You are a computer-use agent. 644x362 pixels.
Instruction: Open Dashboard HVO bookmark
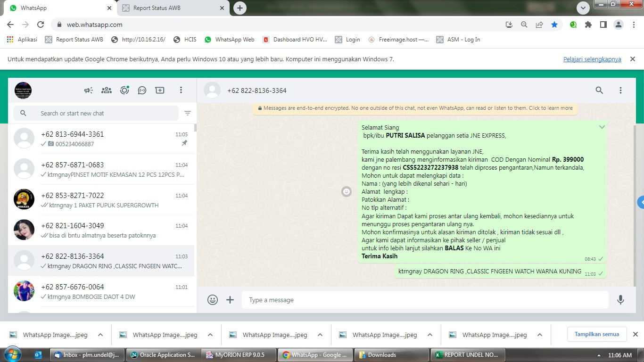[295, 40]
